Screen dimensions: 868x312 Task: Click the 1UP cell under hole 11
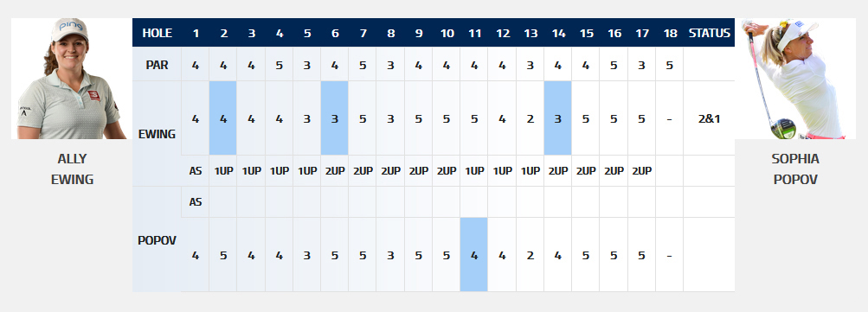pyautogui.click(x=474, y=171)
